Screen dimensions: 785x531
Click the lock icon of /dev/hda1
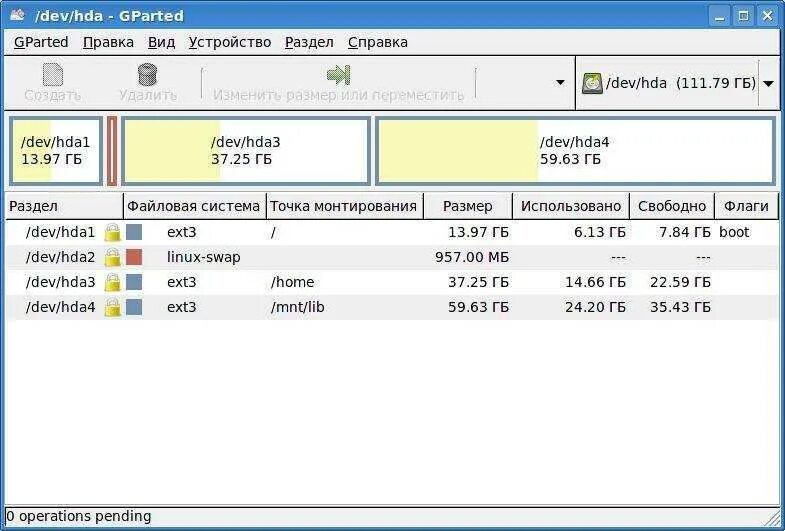(x=113, y=233)
